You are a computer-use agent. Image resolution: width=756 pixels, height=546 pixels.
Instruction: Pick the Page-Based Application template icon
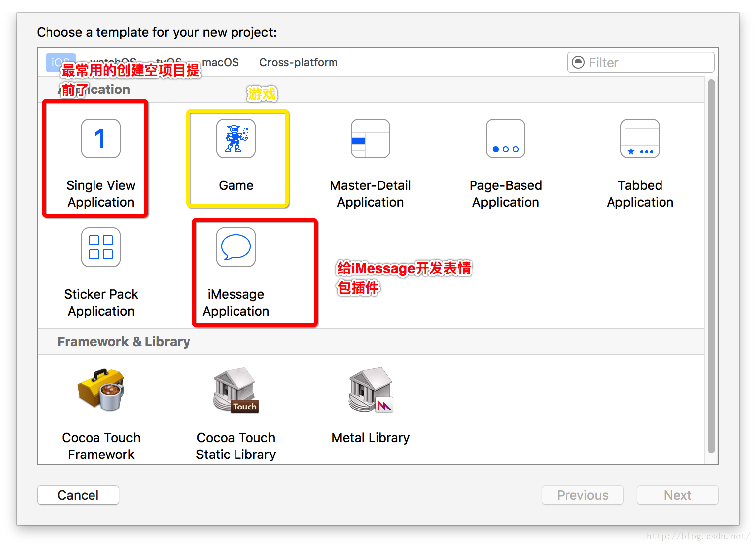[x=506, y=138]
